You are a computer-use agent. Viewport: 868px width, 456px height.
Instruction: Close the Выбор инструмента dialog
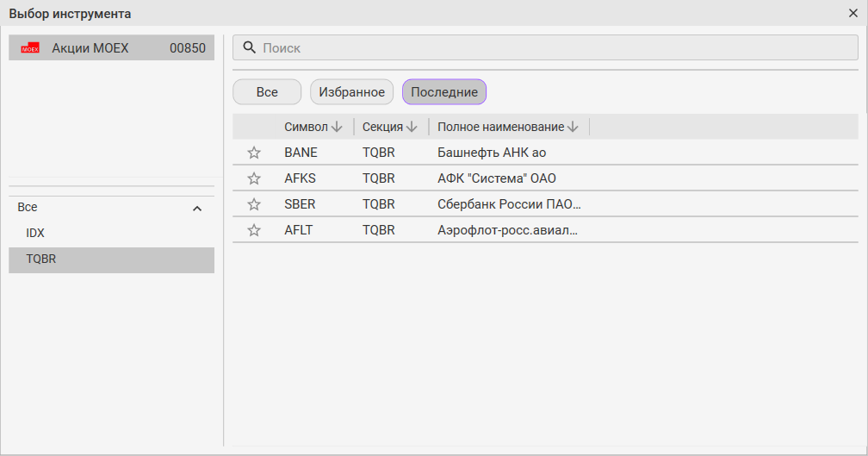853,13
